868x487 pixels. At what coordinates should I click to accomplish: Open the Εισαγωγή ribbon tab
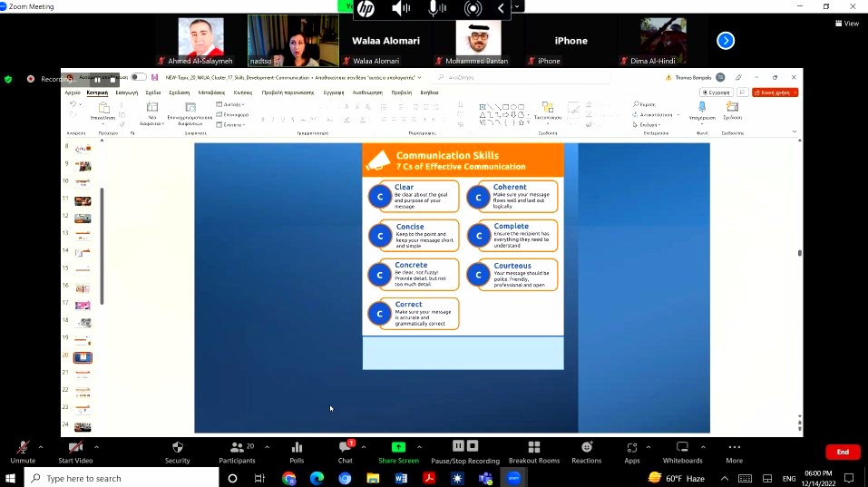click(x=126, y=93)
